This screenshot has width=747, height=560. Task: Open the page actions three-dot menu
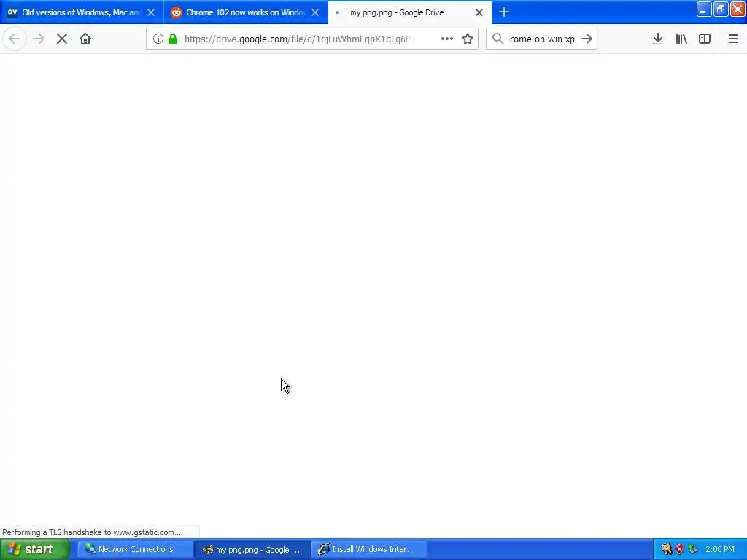click(x=447, y=39)
